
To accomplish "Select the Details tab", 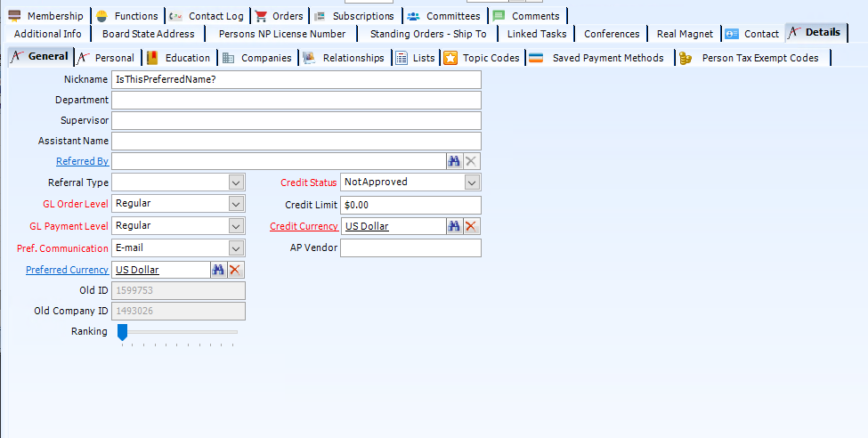I will (816, 32).
